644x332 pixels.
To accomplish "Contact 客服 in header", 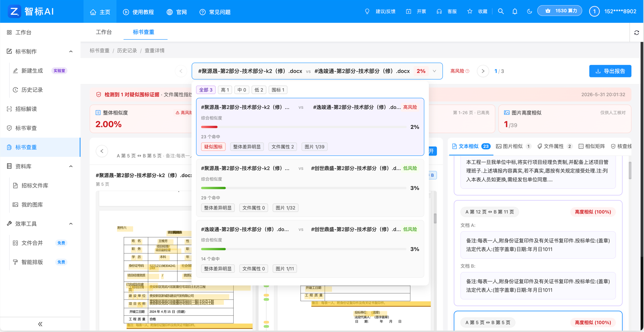I will click(x=447, y=12).
